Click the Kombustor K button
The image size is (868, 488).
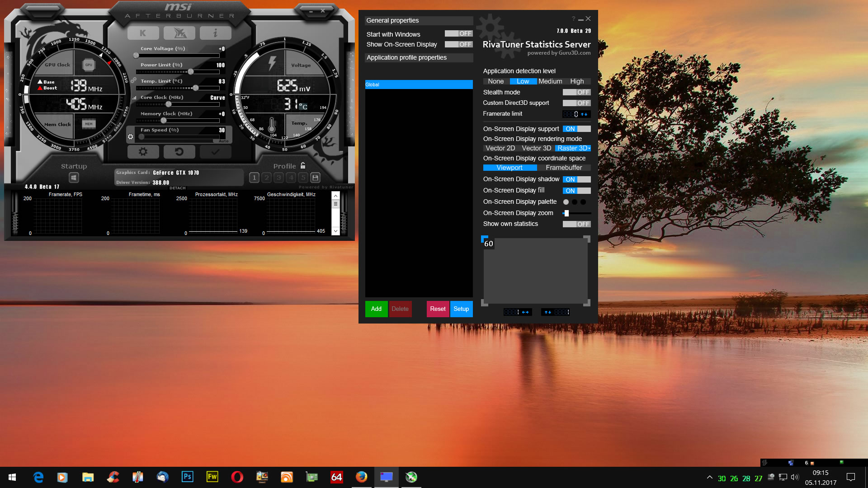(143, 33)
